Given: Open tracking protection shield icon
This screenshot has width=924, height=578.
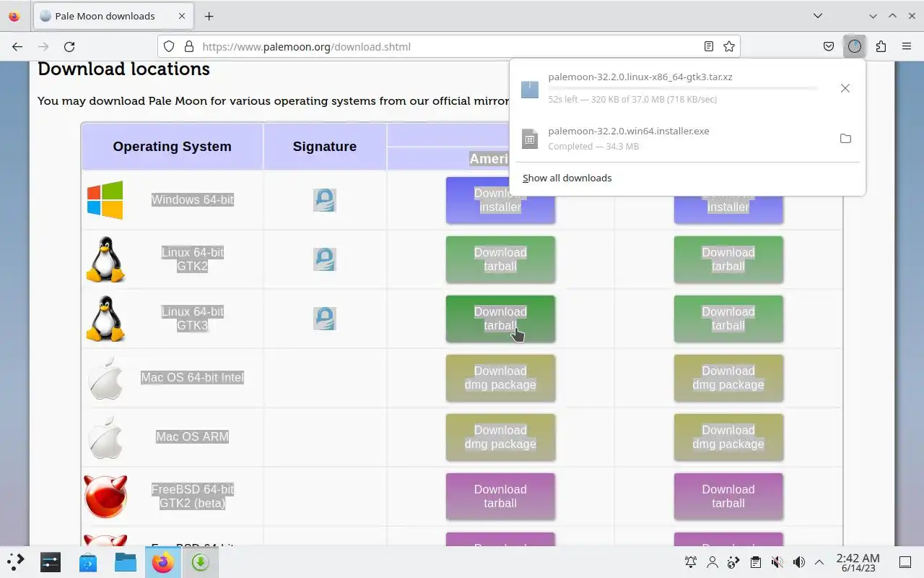Looking at the screenshot, I should [x=169, y=46].
